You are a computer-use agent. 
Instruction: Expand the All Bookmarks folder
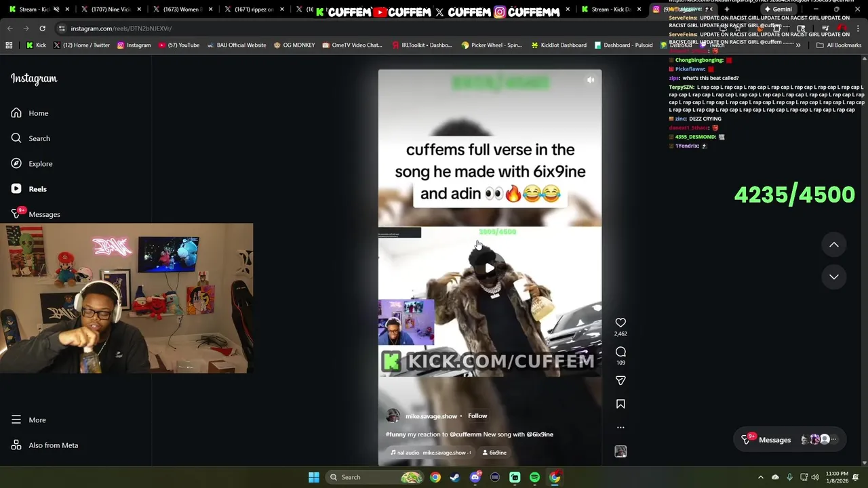[839, 45]
